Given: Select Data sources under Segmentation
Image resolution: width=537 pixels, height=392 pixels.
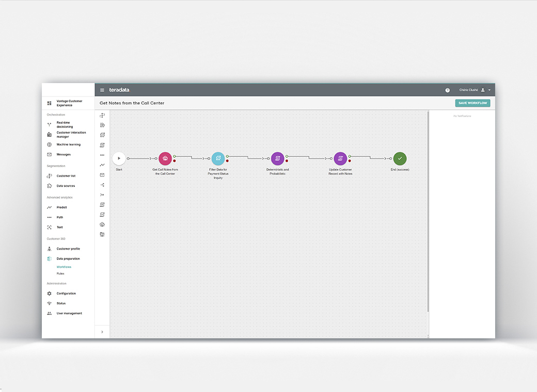Looking at the screenshot, I should click(x=65, y=186).
